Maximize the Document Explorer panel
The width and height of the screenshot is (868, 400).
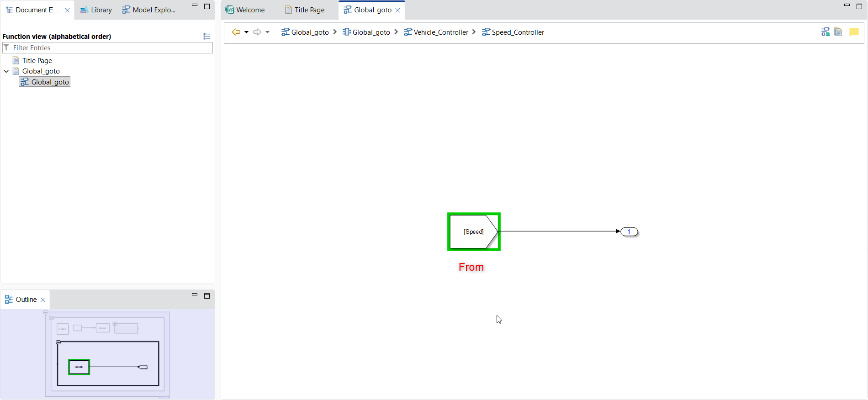tap(207, 6)
